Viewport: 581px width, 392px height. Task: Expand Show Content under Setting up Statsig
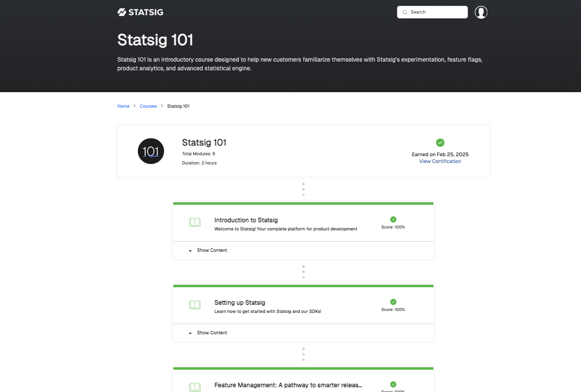coord(212,333)
